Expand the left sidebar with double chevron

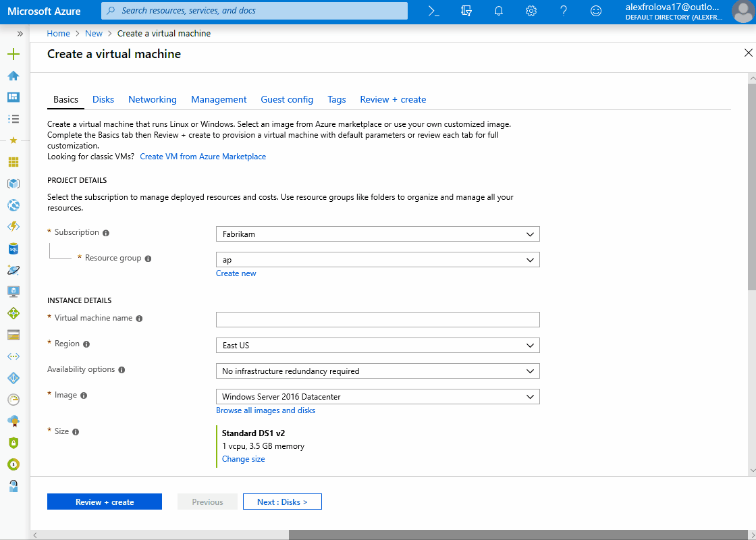pyautogui.click(x=20, y=34)
